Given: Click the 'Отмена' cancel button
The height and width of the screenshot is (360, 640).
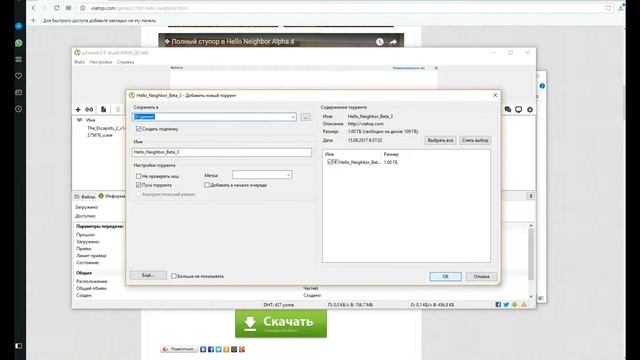Looking at the screenshot, I should click(x=481, y=276).
